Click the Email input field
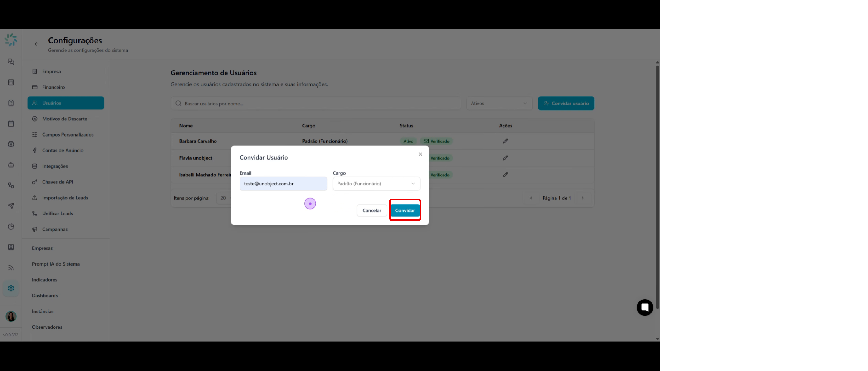This screenshot has width=868, height=371. tap(283, 183)
